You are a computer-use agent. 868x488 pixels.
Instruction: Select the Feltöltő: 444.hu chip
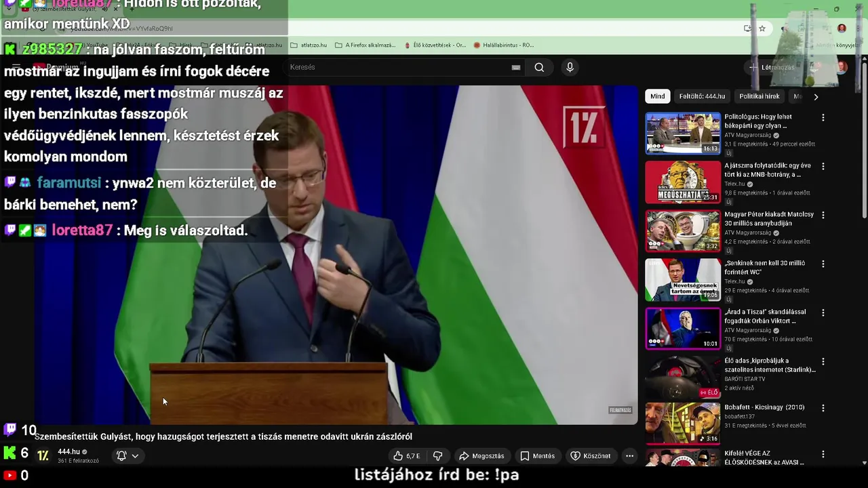click(702, 96)
